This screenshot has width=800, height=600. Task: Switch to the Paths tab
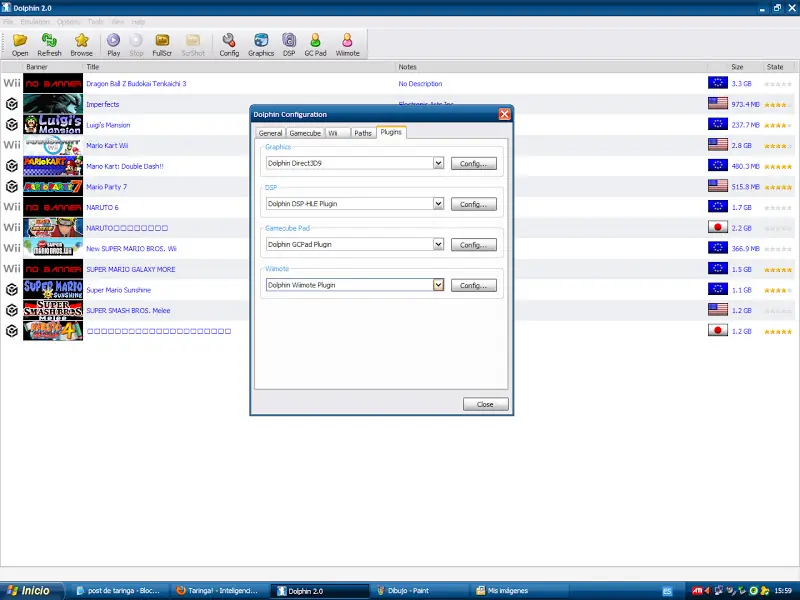(x=363, y=133)
